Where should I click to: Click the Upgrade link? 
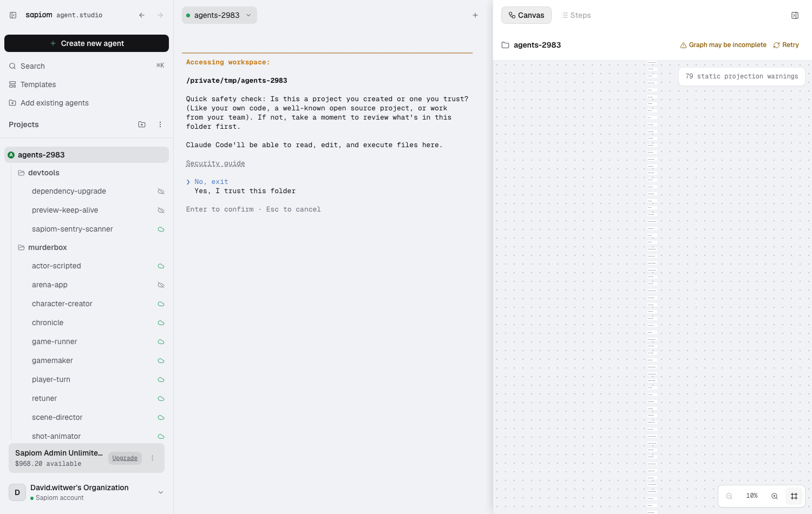tap(125, 458)
